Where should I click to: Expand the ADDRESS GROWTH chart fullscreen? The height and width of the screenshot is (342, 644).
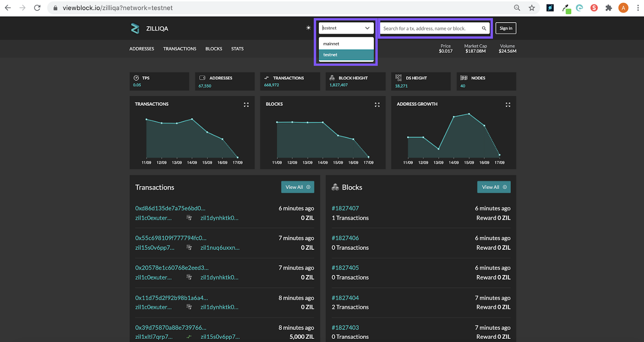coord(508,105)
